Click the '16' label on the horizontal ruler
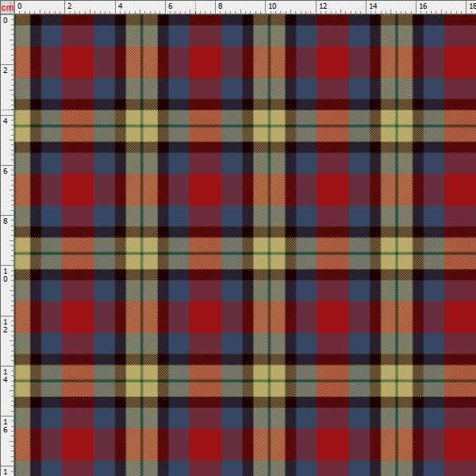The height and width of the screenshot is (476, 476). click(423, 6)
